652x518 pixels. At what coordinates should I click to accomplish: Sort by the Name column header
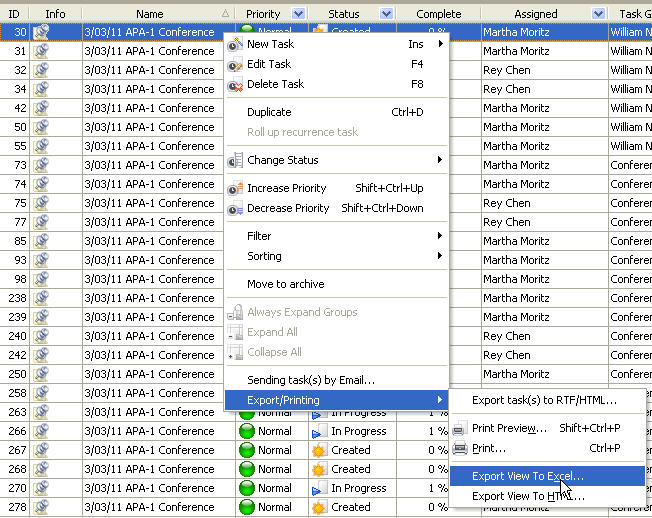pos(150,14)
